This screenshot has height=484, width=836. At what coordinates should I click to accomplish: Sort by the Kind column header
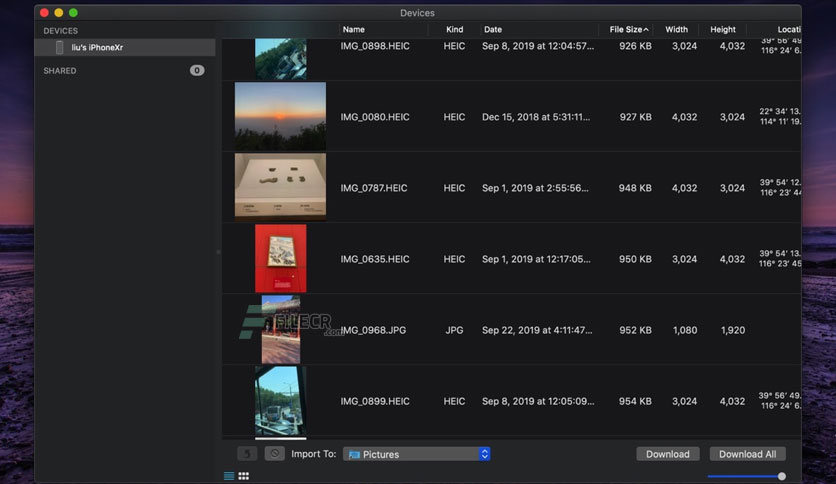[454, 30]
